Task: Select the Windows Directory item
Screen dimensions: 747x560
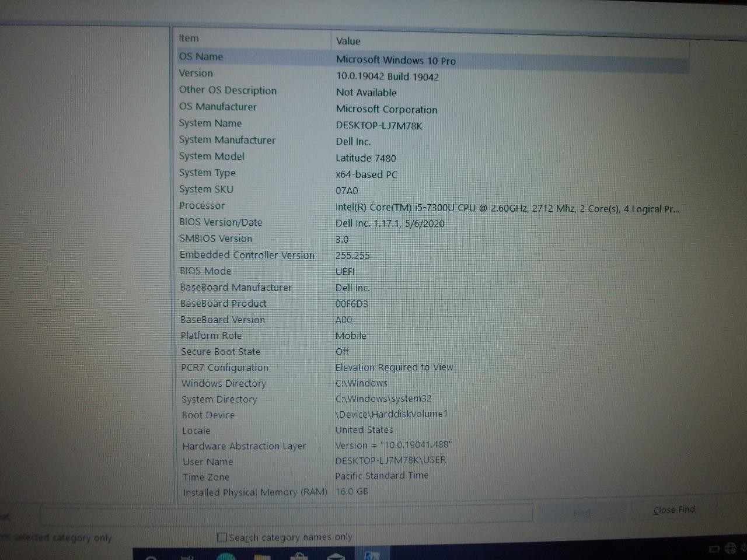Action: point(224,383)
